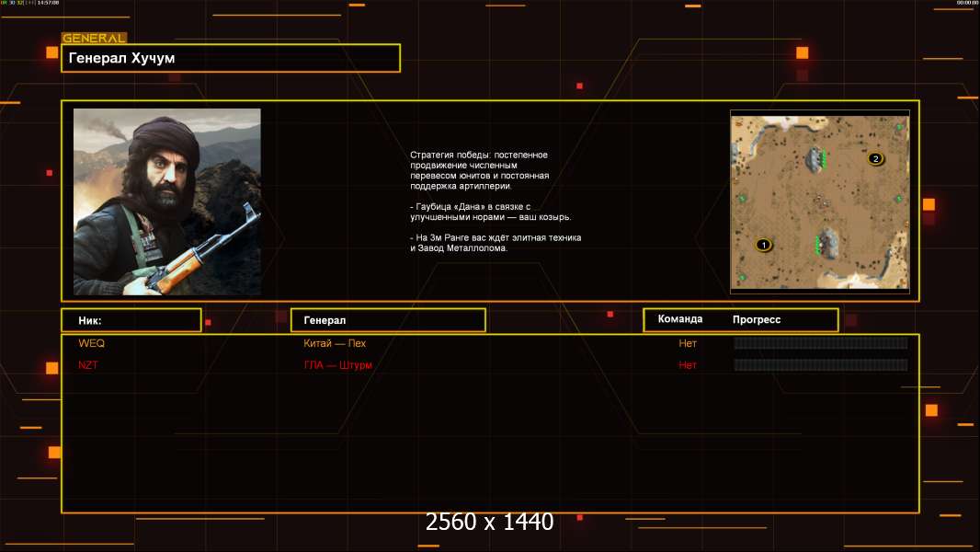
Task: Click the Команда column header
Action: 680,319
